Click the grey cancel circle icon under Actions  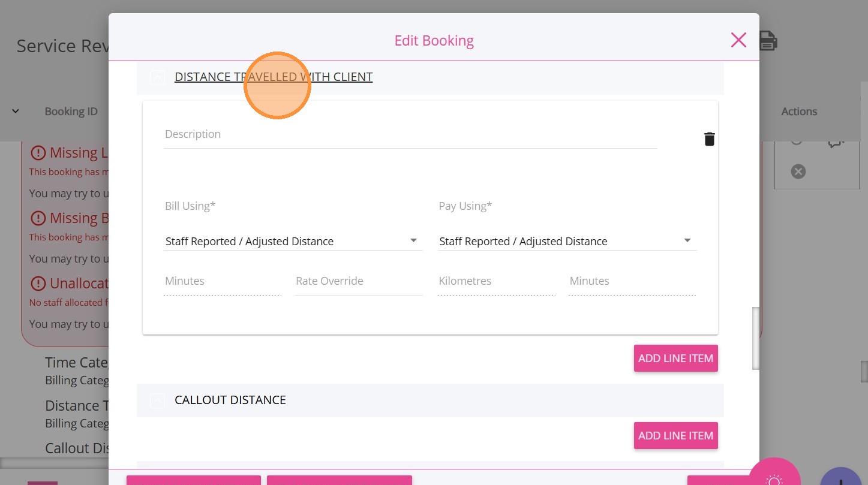tap(798, 171)
